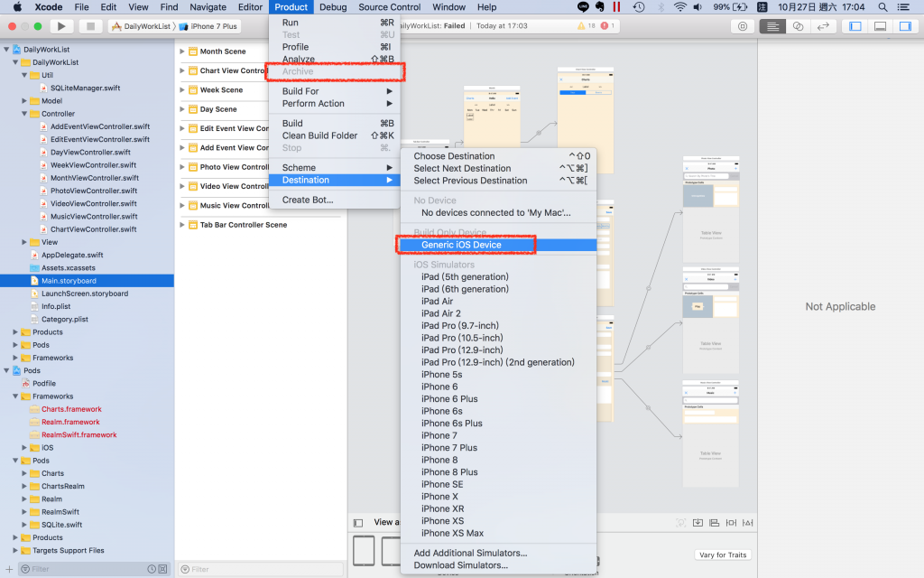Click the Update Frames icon at canvas bottom
Viewport: 924px width, 578px height.
[x=681, y=523]
